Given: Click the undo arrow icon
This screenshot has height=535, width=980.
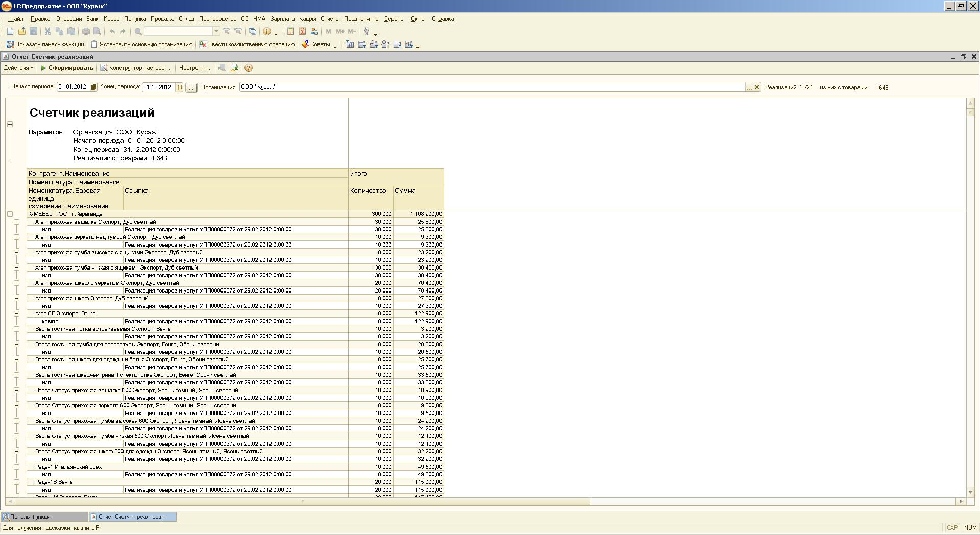Looking at the screenshot, I should coord(112,31).
